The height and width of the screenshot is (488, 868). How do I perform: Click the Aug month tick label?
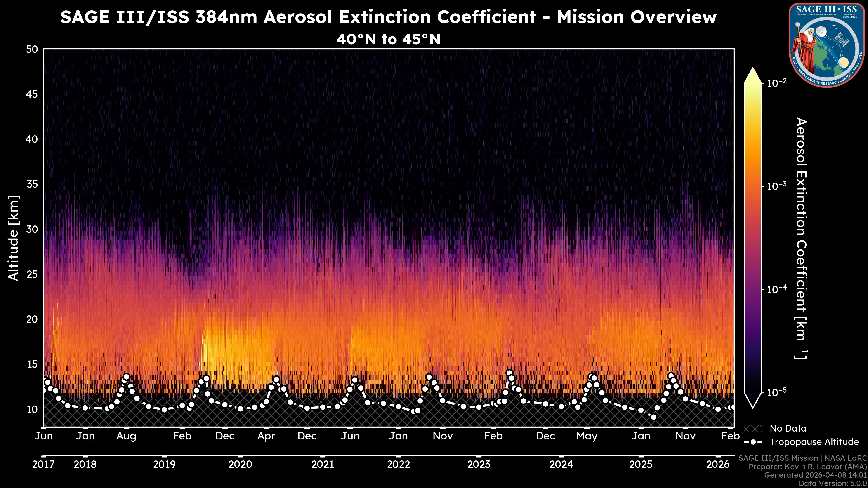(126, 436)
